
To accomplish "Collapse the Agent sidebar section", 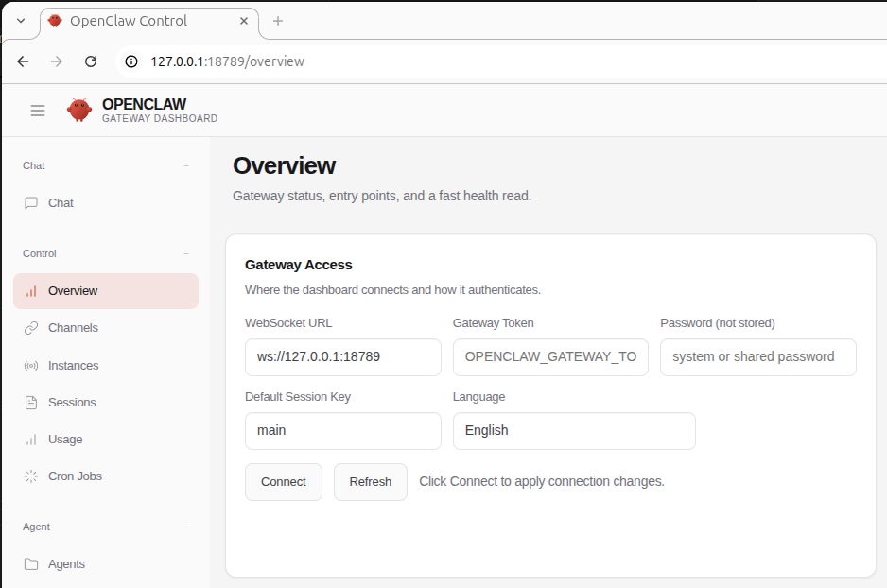I will click(186, 527).
